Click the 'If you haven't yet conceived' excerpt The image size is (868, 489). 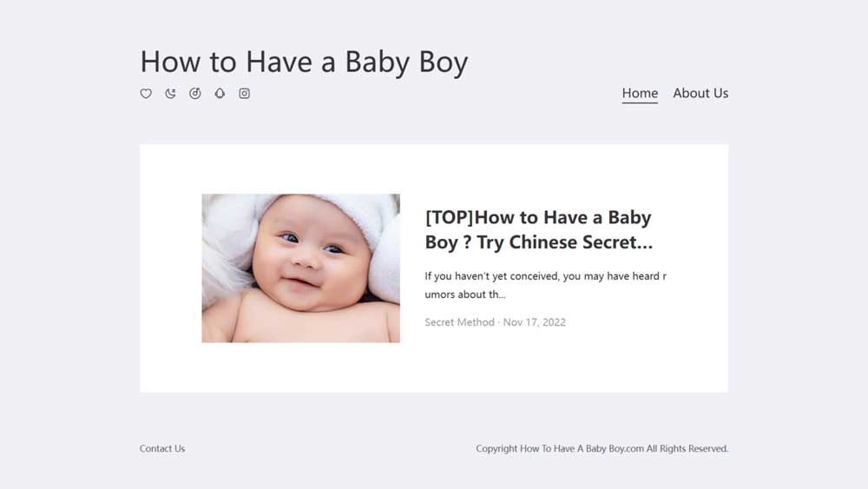pos(546,285)
